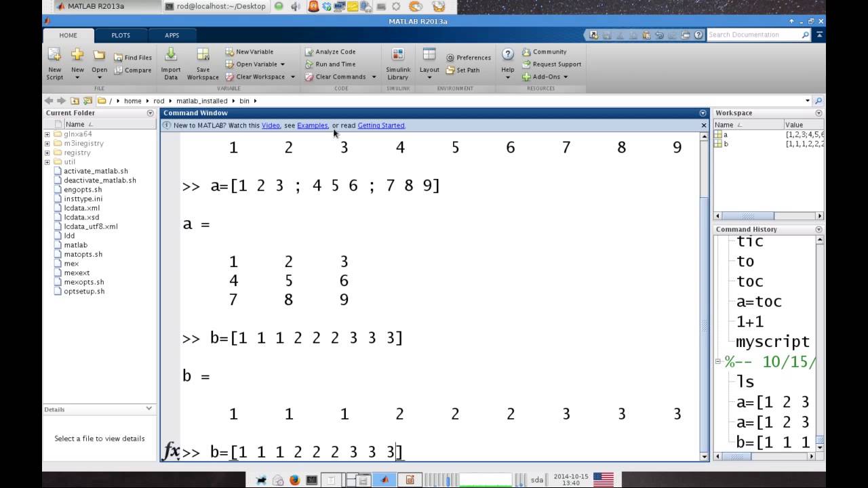Select 'myscript' in Command History
Screen dimensions: 868x488
pos(772,342)
